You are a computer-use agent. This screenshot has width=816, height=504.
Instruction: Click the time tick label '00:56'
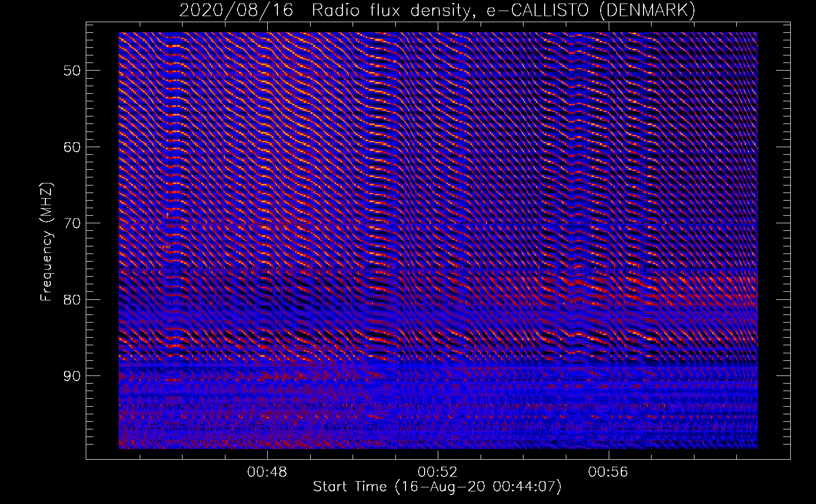(608, 472)
